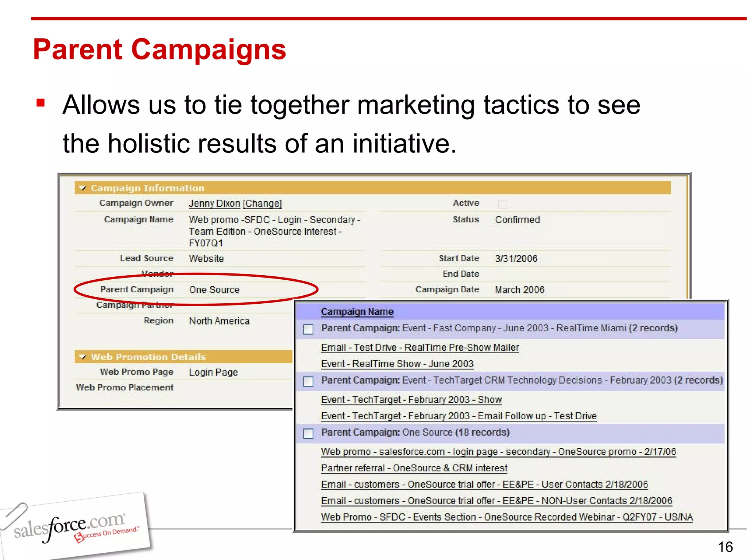The image size is (747, 560).
Task: Click the One Source parent campaign value
Action: click(x=214, y=290)
